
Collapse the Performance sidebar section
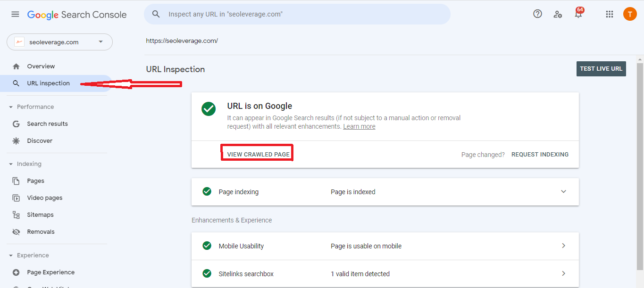pyautogui.click(x=11, y=107)
